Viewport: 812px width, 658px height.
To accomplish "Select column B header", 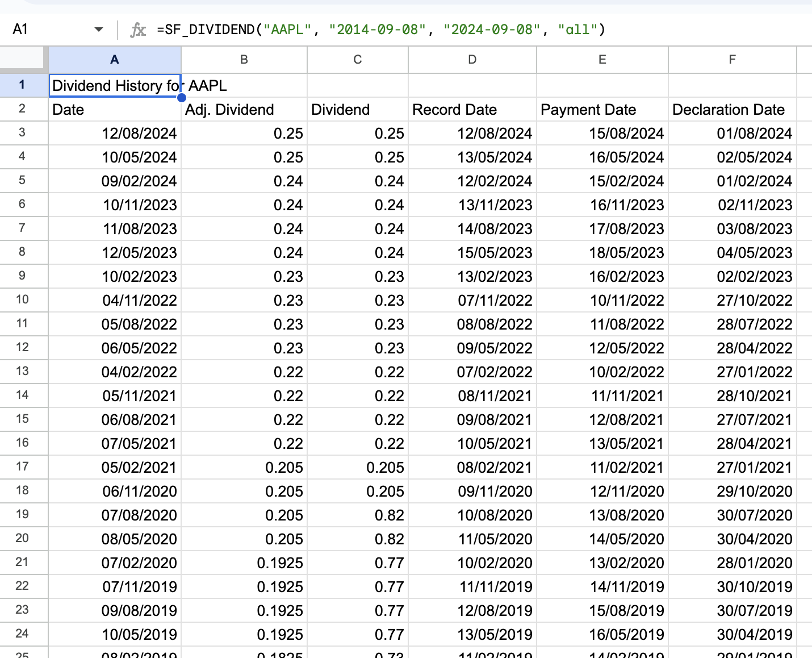I will coord(244,59).
